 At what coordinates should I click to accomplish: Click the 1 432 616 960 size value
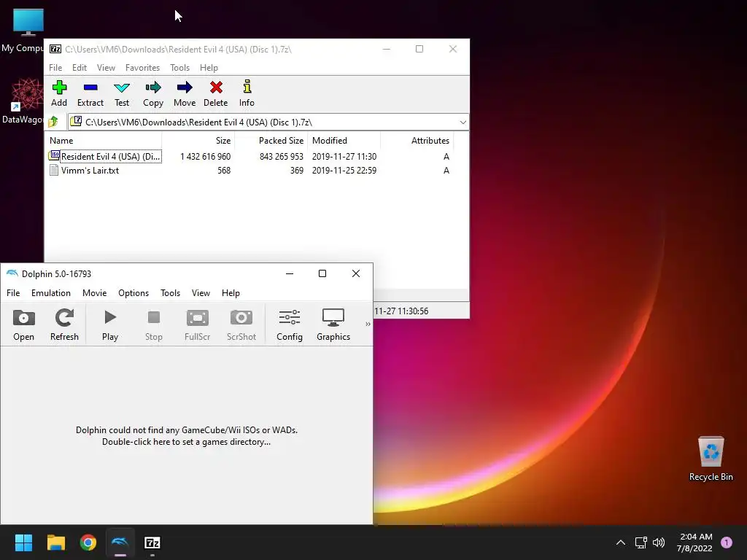pos(205,156)
